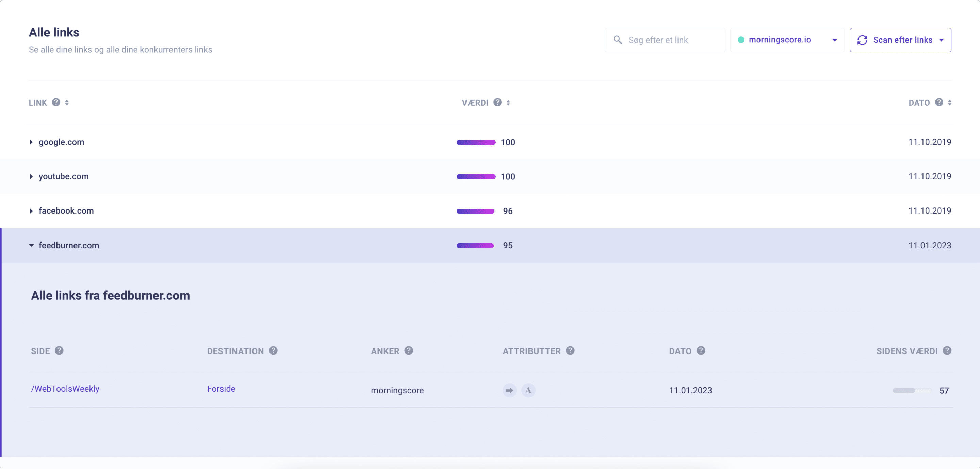This screenshot has width=980, height=469.
Task: Click the facebook.com value bar
Action: (x=476, y=211)
